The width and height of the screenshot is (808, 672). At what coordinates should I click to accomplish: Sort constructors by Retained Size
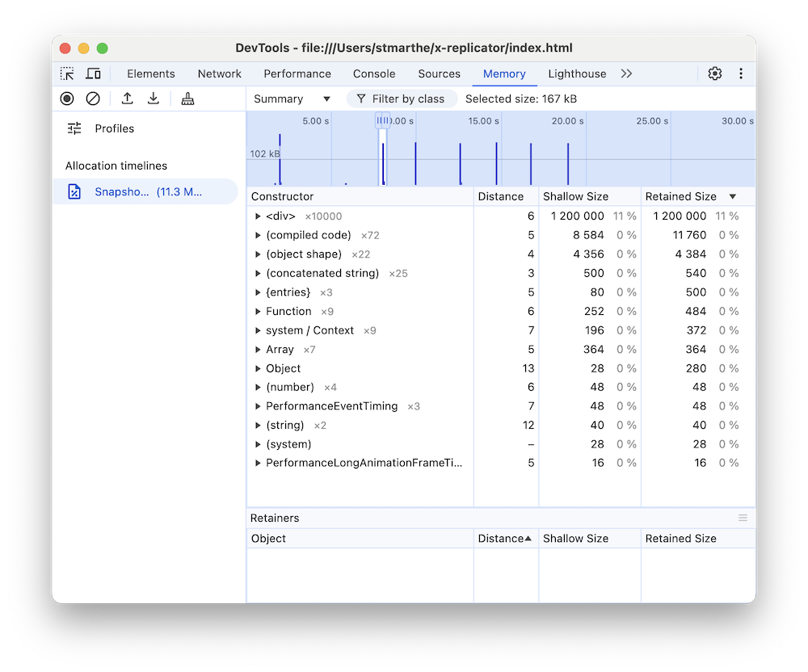[683, 195]
